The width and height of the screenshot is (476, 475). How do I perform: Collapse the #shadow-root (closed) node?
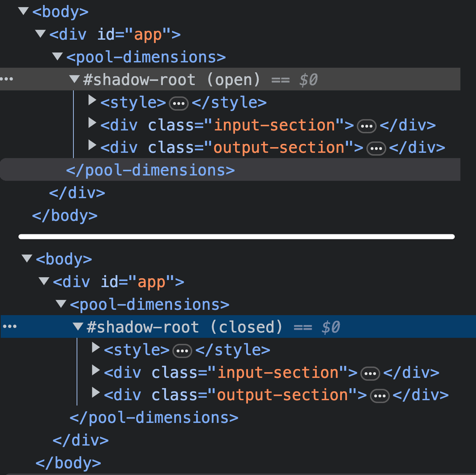pyautogui.click(x=78, y=326)
